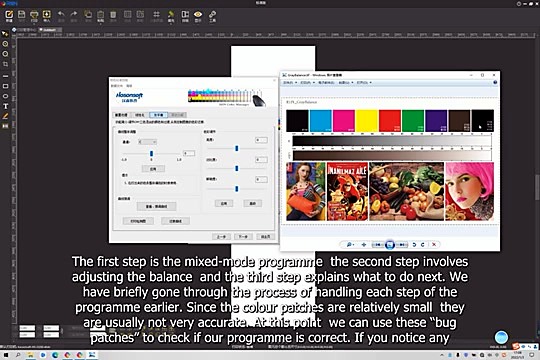The height and width of the screenshot is (360, 540).
Task: Open the Windows Start menu
Action: point(6,355)
